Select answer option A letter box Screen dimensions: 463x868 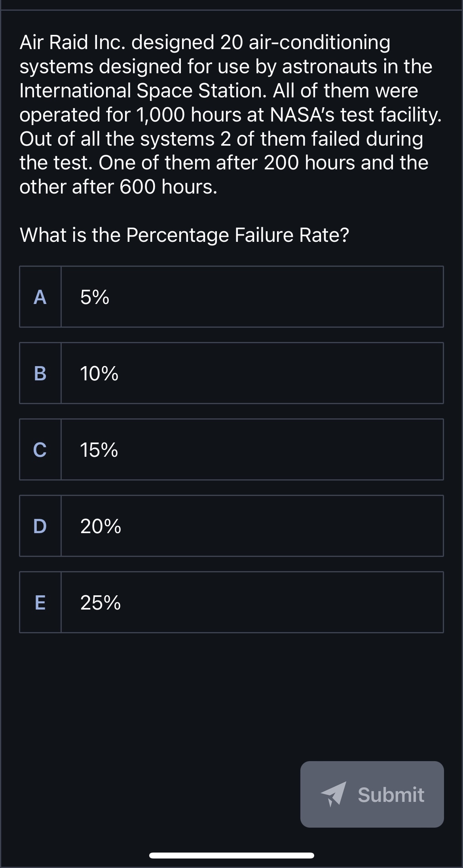tap(40, 297)
